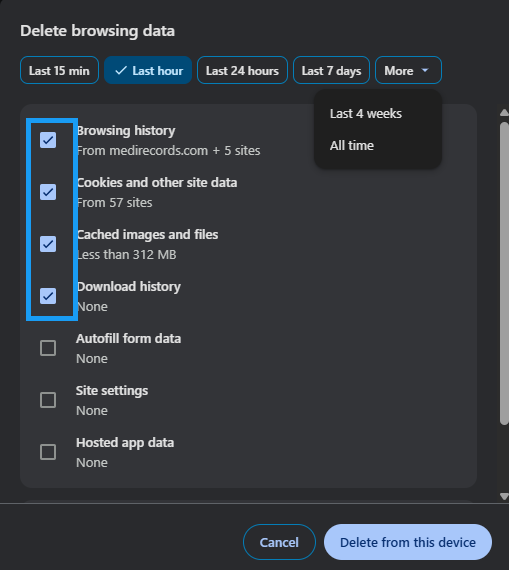Uncheck Cached images and files checkbox
Viewport: 509px width, 570px height.
tap(48, 244)
